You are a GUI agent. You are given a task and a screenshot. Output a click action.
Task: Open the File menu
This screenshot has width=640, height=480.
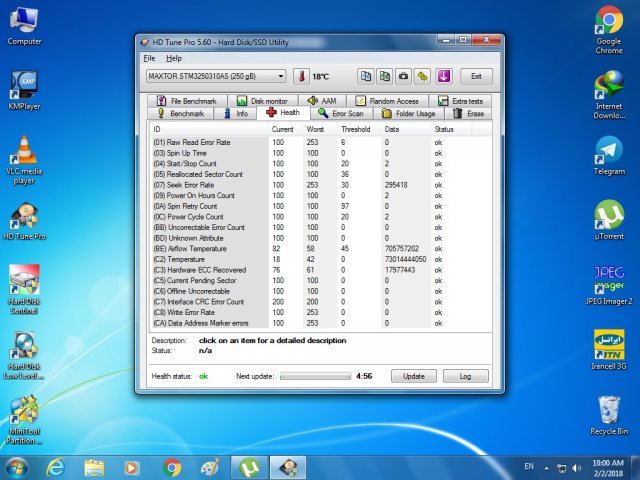(149, 58)
